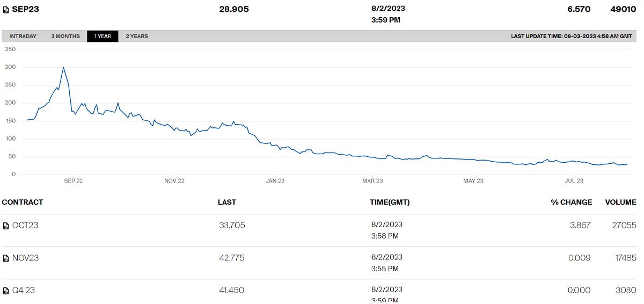This screenshot has height=304, width=644.
Task: Click the chart icon beside NOV23
Action: [x=6, y=258]
